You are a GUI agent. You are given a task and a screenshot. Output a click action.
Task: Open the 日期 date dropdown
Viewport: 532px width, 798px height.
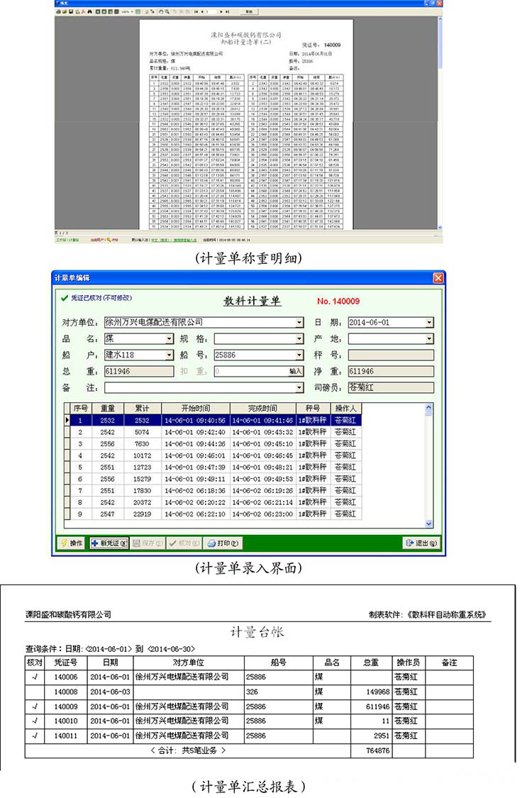(430, 323)
